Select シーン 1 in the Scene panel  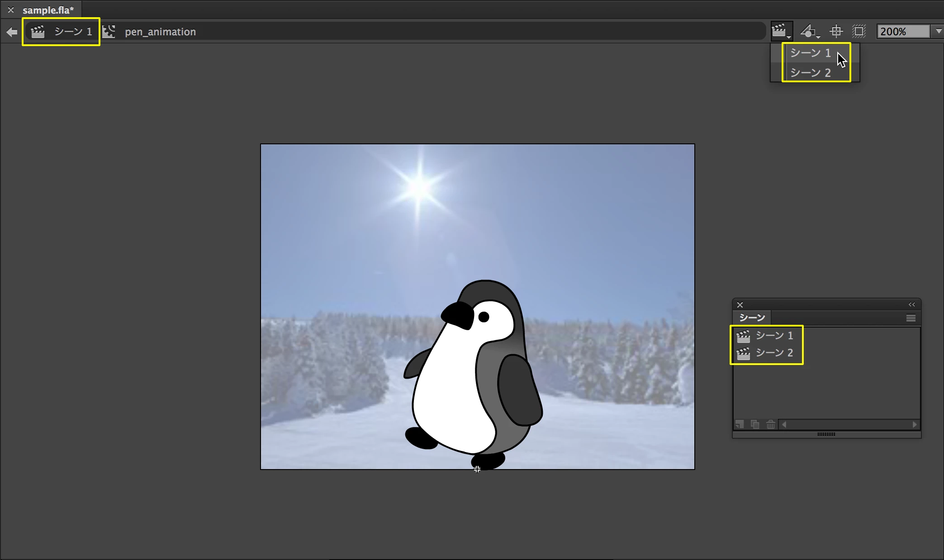pos(774,336)
